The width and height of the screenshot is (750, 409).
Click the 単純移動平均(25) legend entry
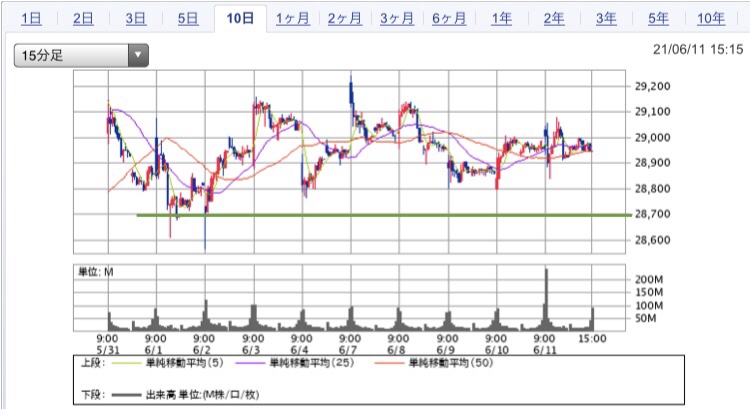[x=312, y=363]
